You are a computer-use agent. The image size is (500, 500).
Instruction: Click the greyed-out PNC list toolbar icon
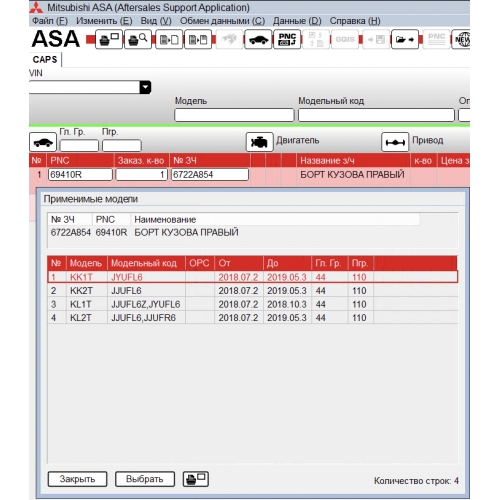tap(436, 39)
